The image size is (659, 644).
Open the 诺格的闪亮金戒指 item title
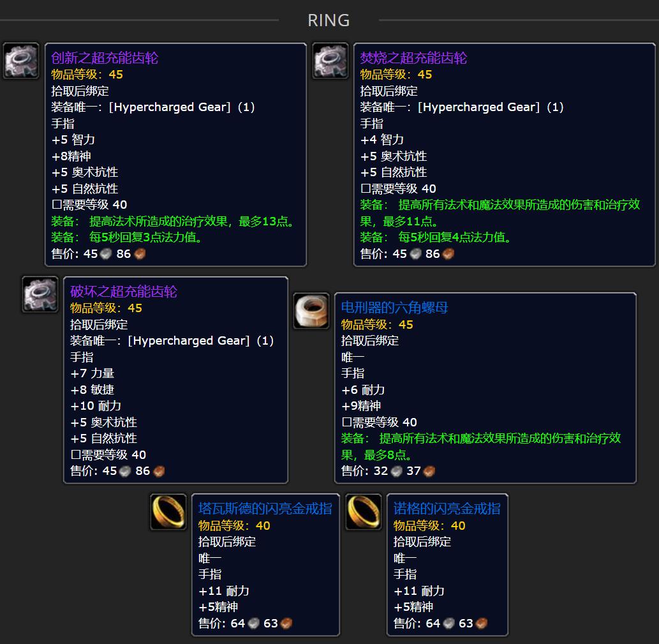click(x=447, y=509)
